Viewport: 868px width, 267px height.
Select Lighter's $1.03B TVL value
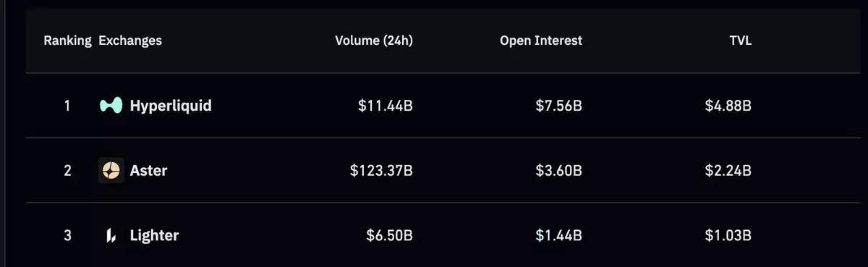pyautogui.click(x=728, y=235)
